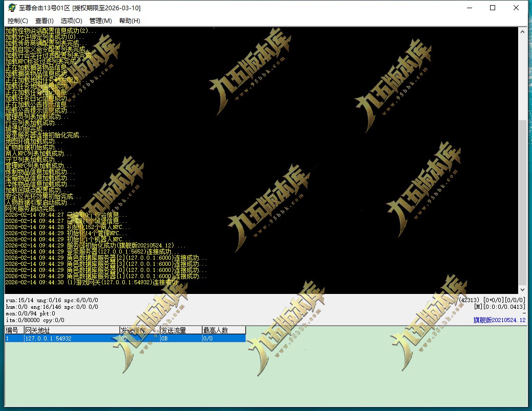Close the 至尊合击13号01区 window

pyautogui.click(x=516, y=8)
